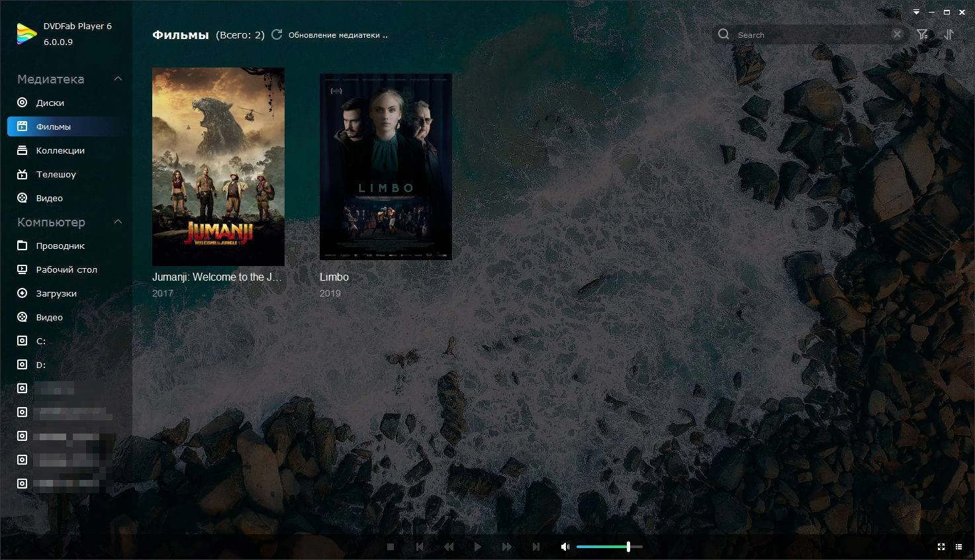This screenshot has height=560, width=975.
Task: Open Проводник file explorer
Action: click(60, 246)
